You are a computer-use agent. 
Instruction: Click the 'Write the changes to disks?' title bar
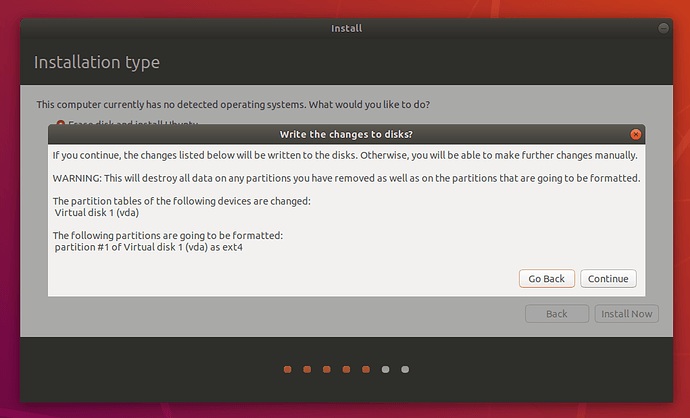pyautogui.click(x=345, y=134)
